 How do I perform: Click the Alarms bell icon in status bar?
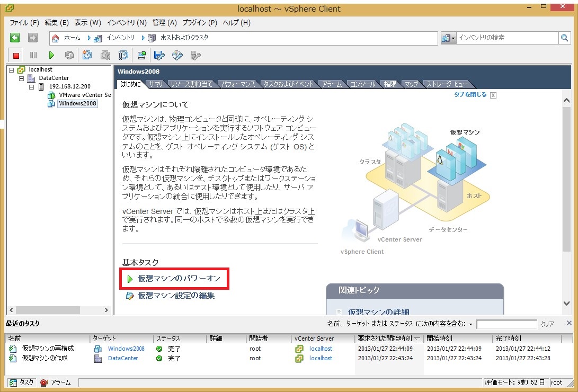pyautogui.click(x=44, y=382)
